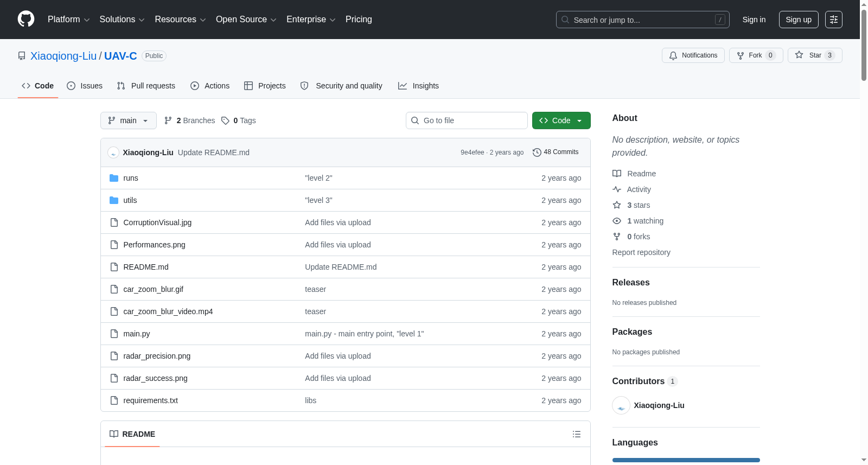Click the Star icon button

(815, 55)
